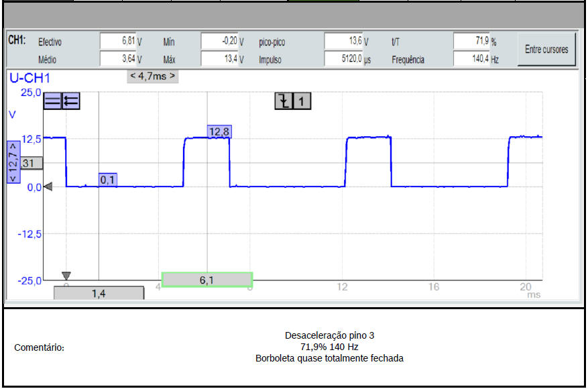Click the trigger position triangle on time axis

coord(66,276)
